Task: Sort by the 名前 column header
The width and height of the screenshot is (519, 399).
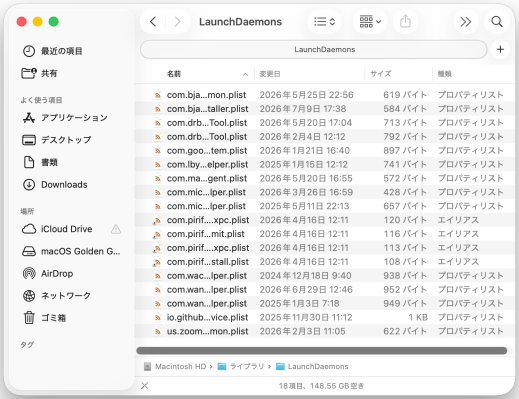Action: (x=174, y=74)
